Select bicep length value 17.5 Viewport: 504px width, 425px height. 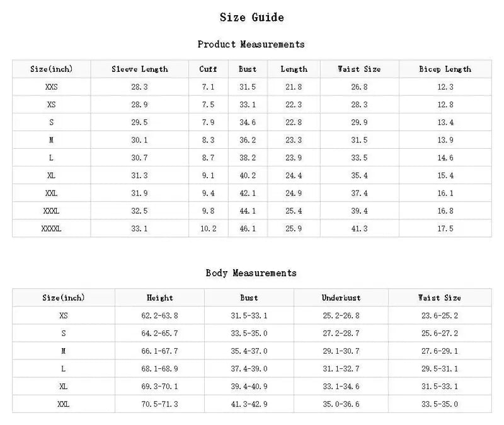[445, 229]
